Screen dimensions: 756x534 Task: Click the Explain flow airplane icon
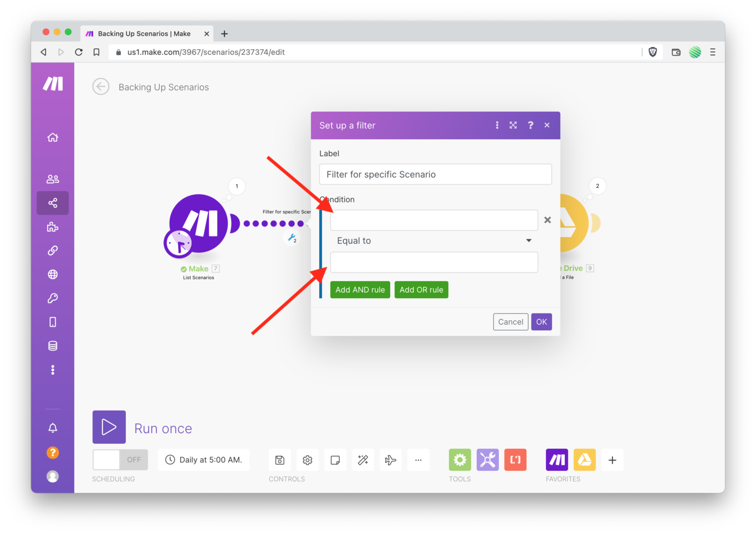click(391, 460)
